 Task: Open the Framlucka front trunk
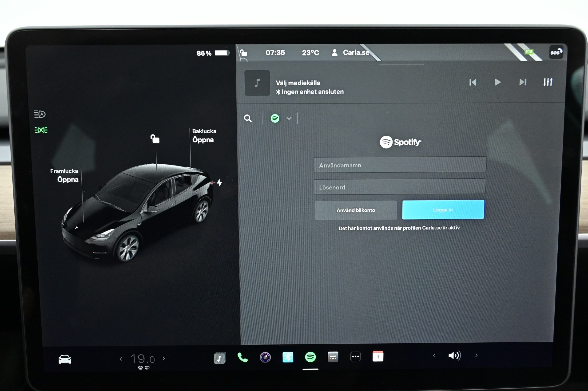64,176
